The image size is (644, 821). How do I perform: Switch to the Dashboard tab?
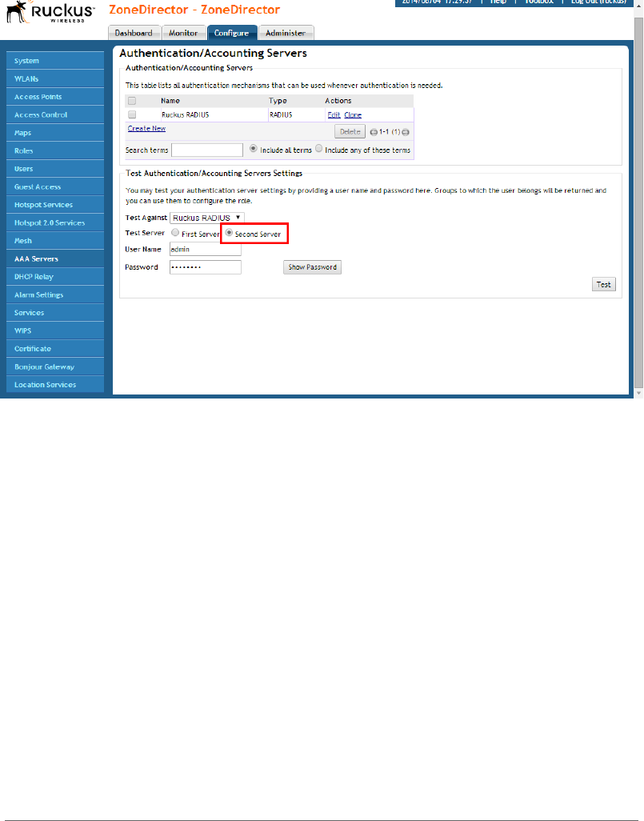point(134,33)
